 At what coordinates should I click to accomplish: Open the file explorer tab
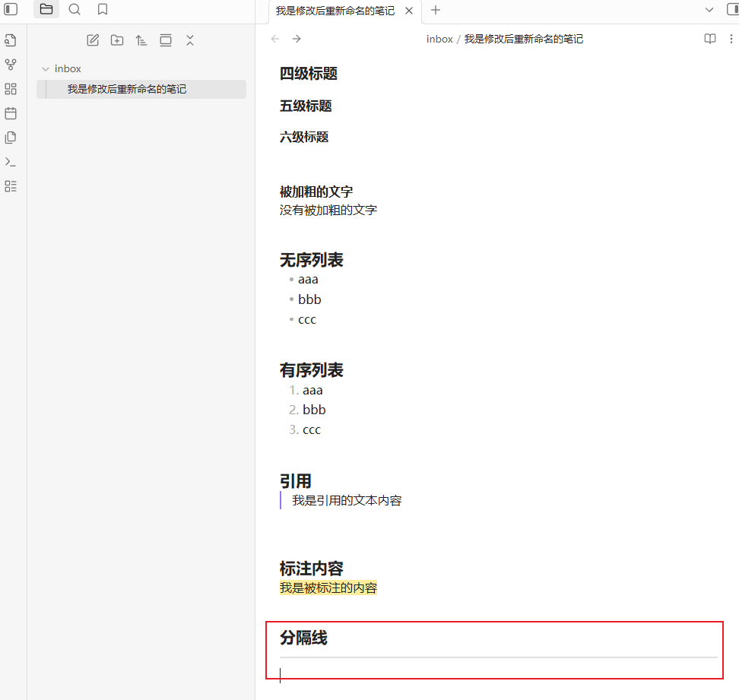46,10
